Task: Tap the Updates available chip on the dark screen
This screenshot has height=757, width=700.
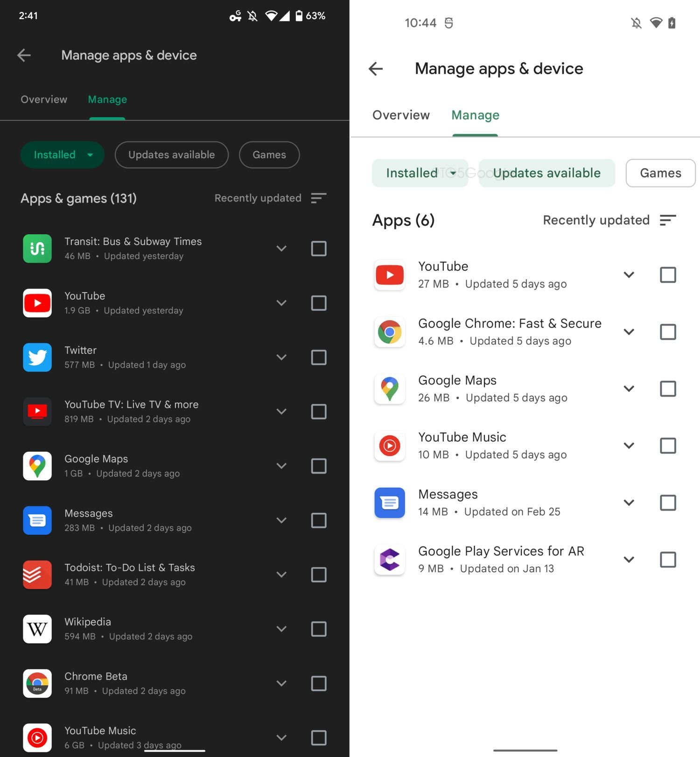Action: (171, 155)
